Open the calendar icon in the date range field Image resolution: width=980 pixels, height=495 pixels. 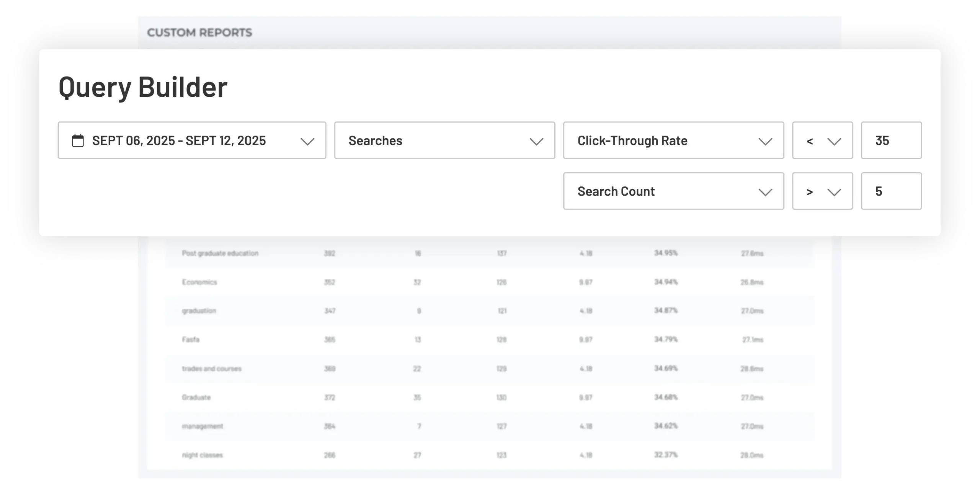coord(78,140)
